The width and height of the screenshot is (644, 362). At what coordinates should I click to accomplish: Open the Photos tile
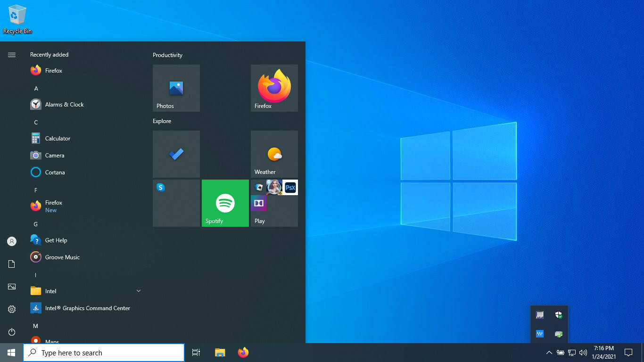click(x=176, y=88)
